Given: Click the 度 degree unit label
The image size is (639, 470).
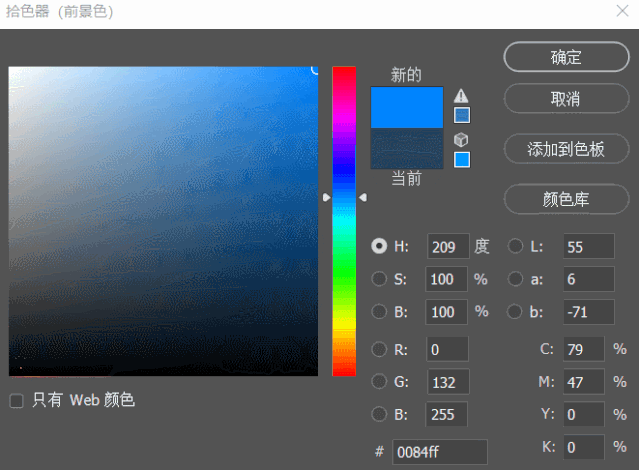Looking at the screenshot, I should (481, 246).
